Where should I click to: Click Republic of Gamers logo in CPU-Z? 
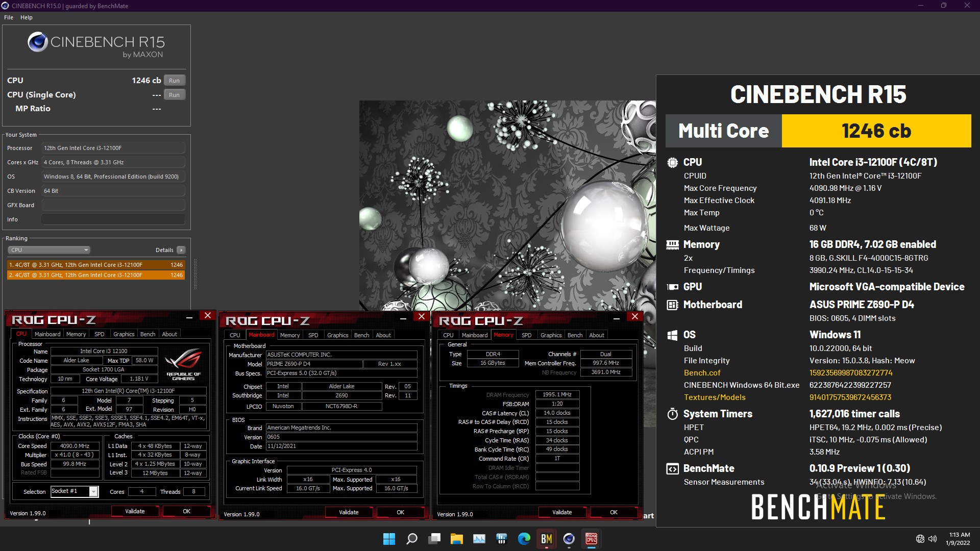(x=183, y=363)
